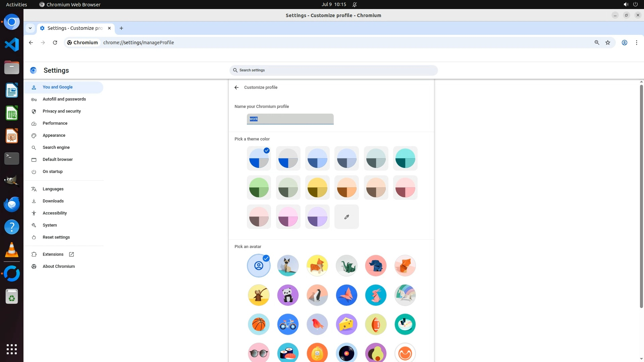The width and height of the screenshot is (644, 362).
Task: Pick the yellow theme color swatch
Action: coord(317,188)
